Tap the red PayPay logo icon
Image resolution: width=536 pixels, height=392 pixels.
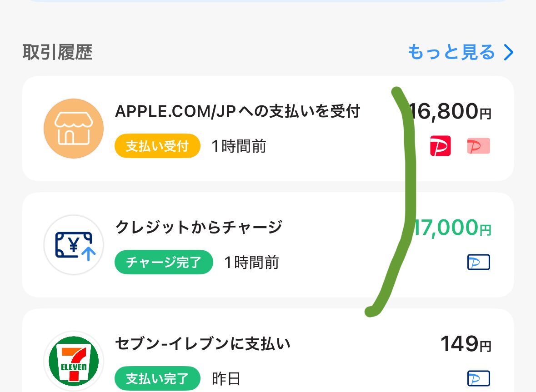(x=440, y=146)
